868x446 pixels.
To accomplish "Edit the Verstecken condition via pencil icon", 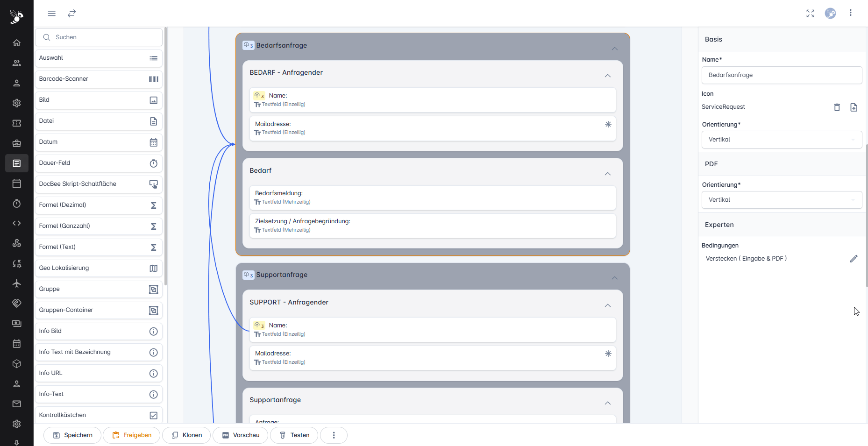I will (854, 258).
